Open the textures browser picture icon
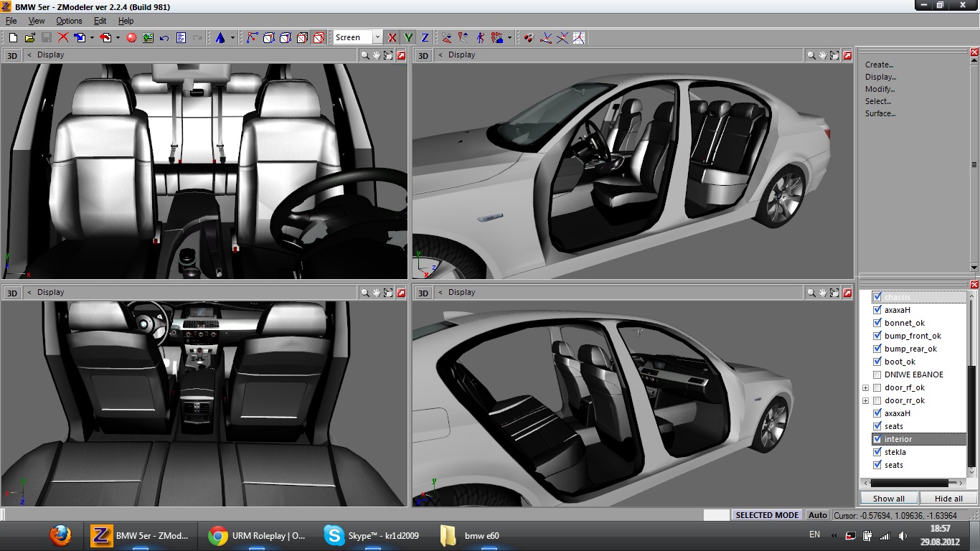The image size is (980, 551). click(x=148, y=37)
